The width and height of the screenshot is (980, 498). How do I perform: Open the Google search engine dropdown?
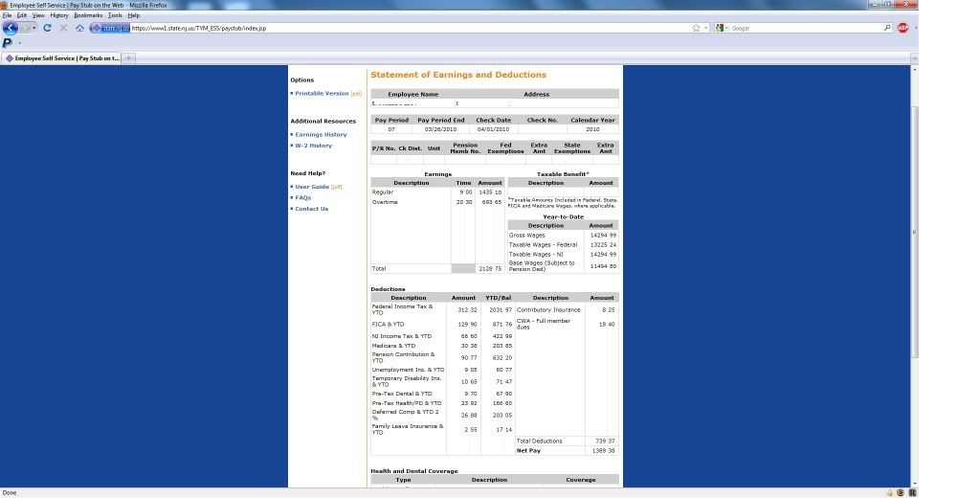click(x=721, y=29)
